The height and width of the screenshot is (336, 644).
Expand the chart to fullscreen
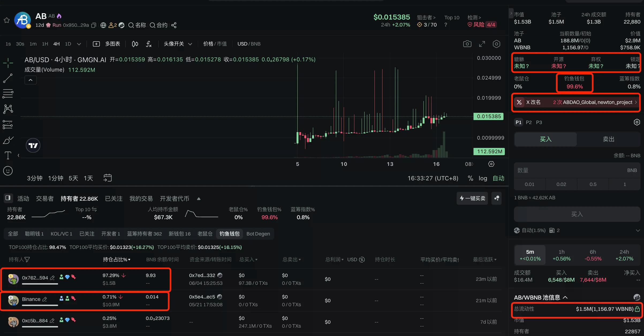(482, 44)
